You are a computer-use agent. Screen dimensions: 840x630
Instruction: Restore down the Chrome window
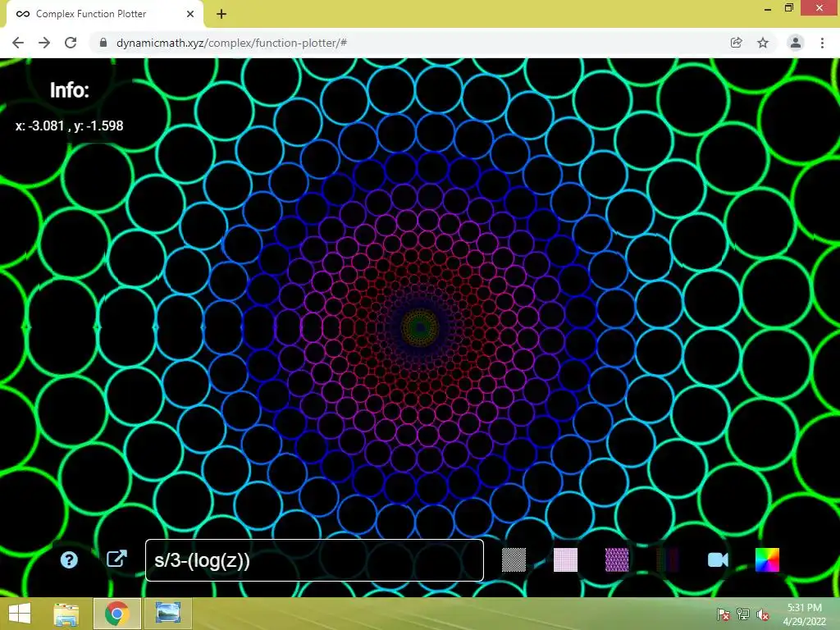[x=789, y=8]
